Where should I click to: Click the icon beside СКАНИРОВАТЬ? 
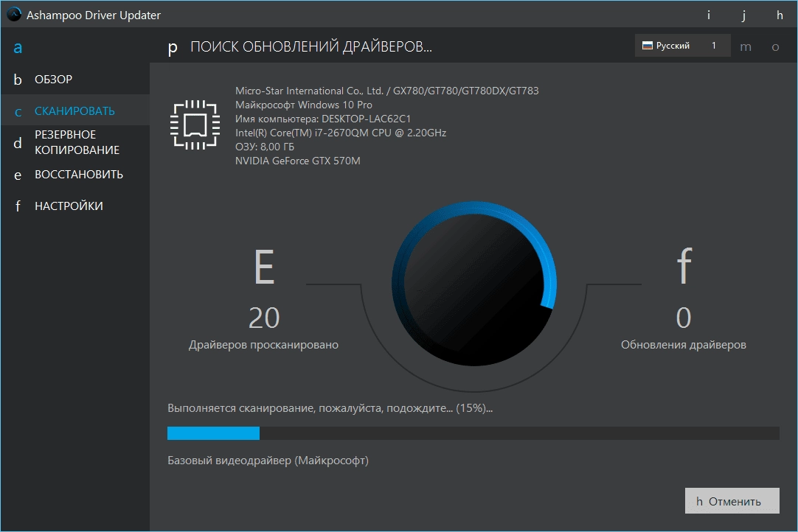point(18,111)
